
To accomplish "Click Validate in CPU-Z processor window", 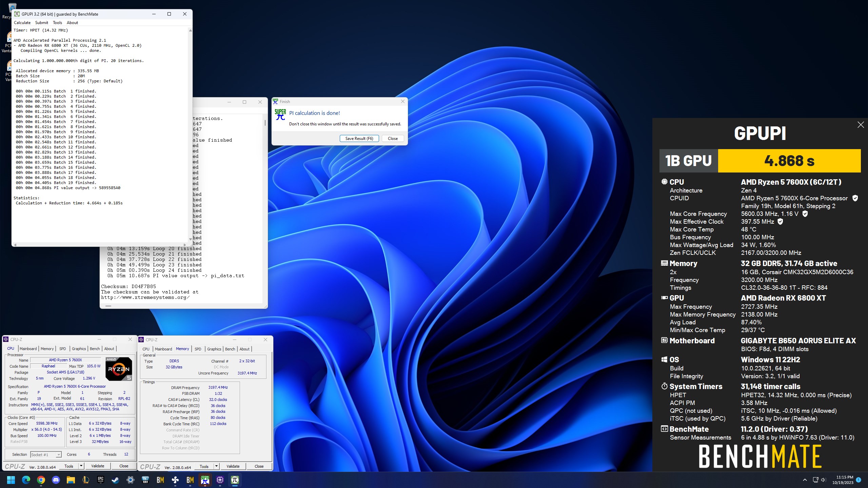I will (x=98, y=466).
